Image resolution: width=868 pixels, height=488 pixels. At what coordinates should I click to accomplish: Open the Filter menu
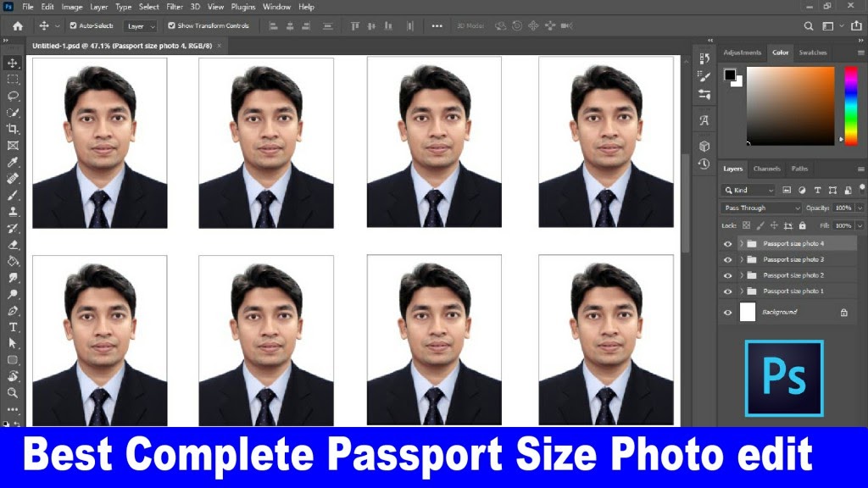click(x=175, y=6)
